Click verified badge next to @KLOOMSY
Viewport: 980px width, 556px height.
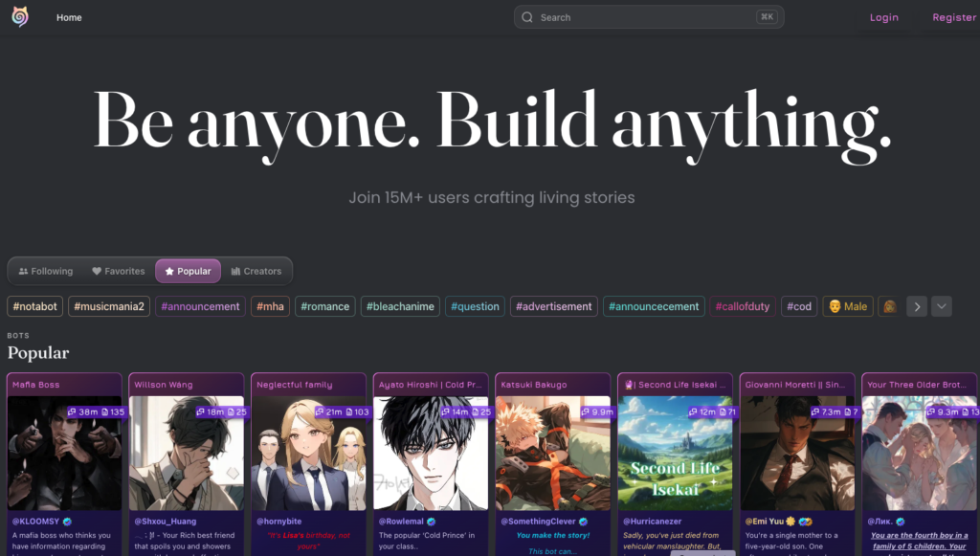(68, 521)
